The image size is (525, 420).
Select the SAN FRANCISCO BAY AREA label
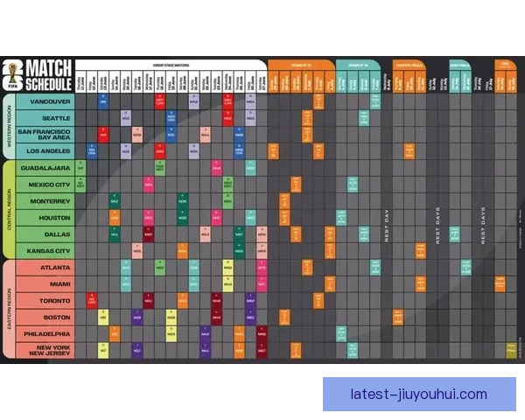pos(44,135)
